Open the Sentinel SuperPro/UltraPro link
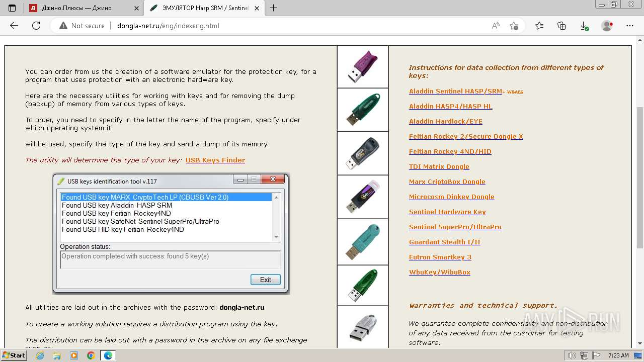644x362 pixels. pyautogui.click(x=455, y=227)
